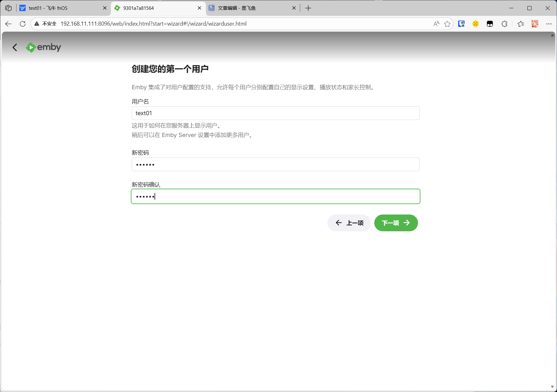This screenshot has width=557, height=392.
Task: Open the tab actions menu
Action: 9,8
